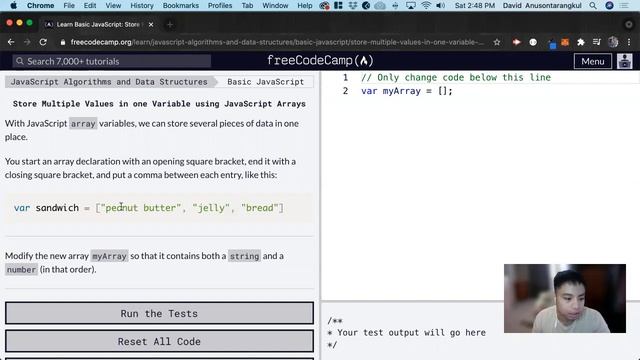Open the Profiles menu
The height and width of the screenshot is (360, 640).
(220, 5)
